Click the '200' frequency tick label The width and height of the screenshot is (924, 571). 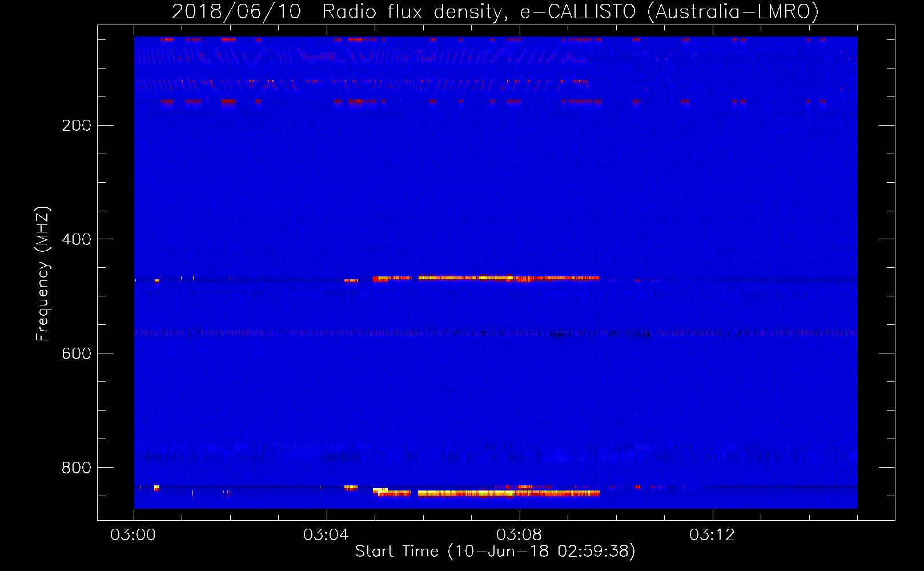pyautogui.click(x=77, y=126)
